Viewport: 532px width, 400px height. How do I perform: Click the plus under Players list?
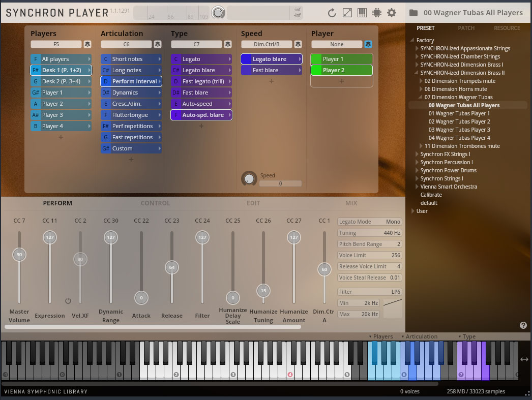pyautogui.click(x=61, y=137)
